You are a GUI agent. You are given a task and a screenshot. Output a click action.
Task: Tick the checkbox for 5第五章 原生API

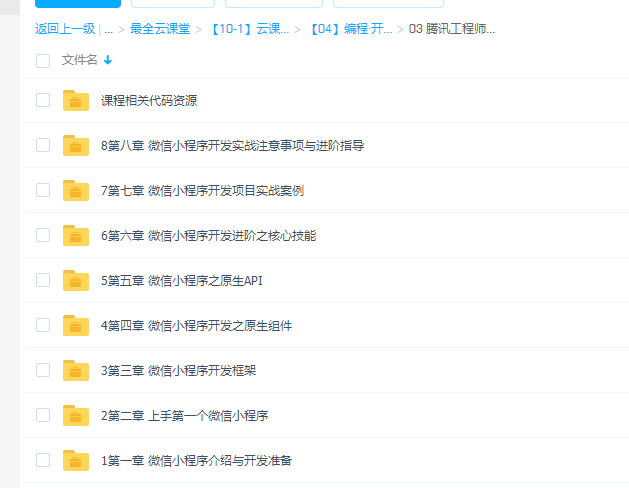point(43,280)
